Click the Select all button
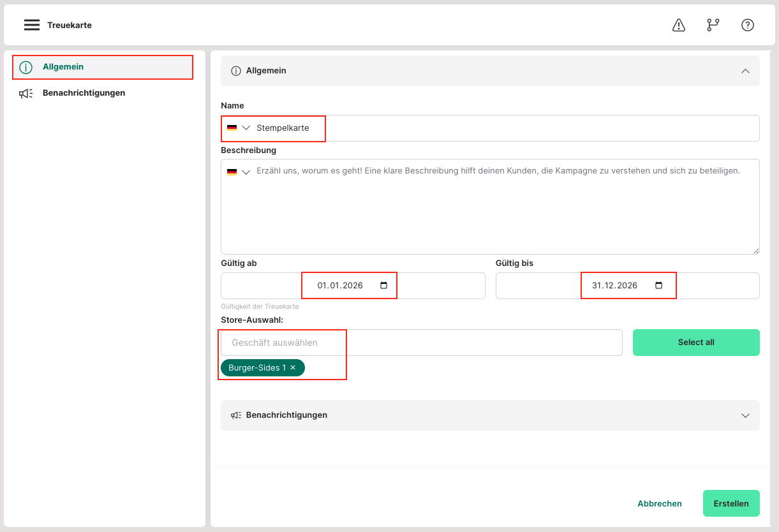This screenshot has width=779, height=532. click(x=695, y=343)
